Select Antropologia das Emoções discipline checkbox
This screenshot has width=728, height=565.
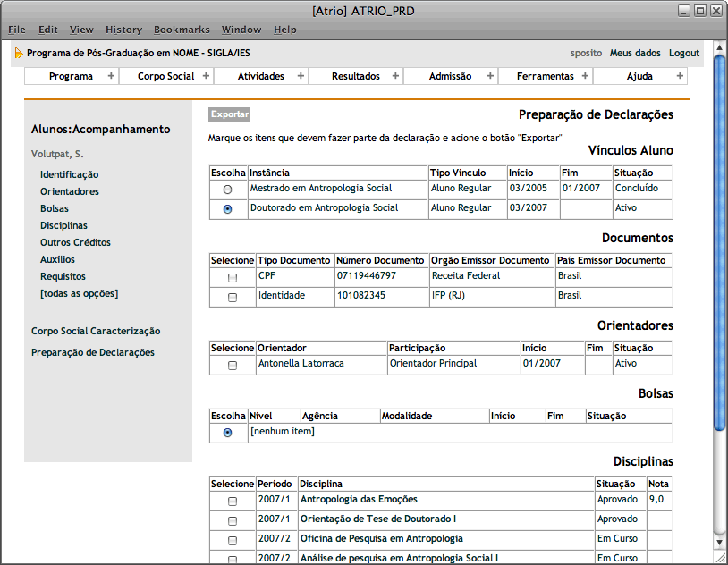pyautogui.click(x=233, y=502)
